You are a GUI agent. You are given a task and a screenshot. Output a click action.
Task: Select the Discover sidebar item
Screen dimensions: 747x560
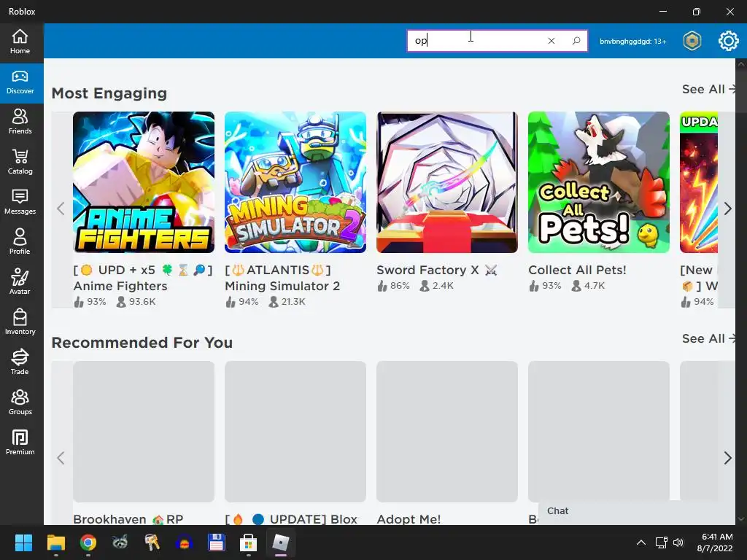click(x=20, y=83)
